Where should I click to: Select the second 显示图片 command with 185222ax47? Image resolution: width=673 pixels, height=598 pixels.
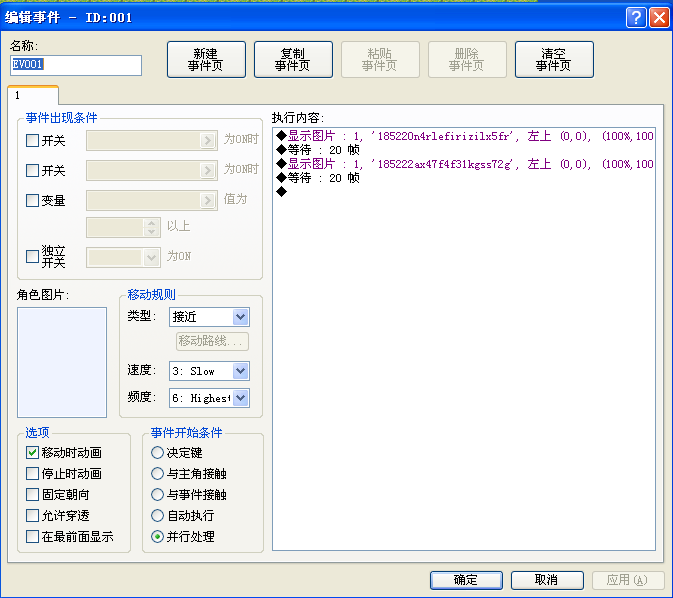pos(465,164)
